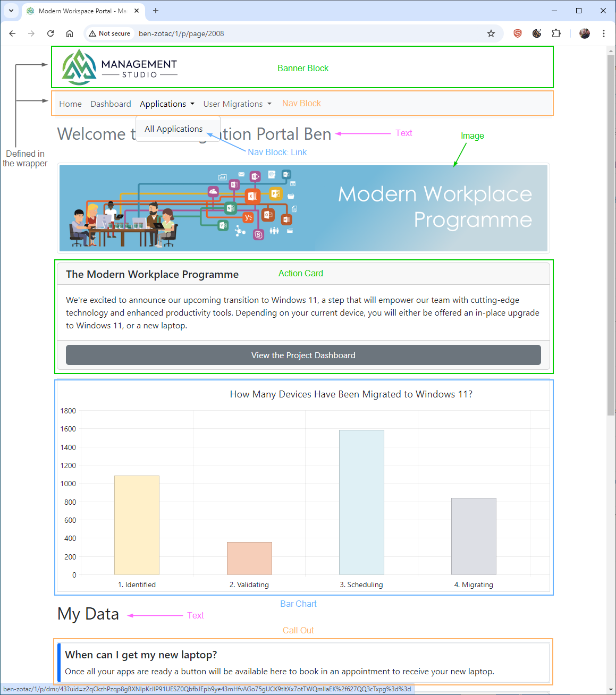The height and width of the screenshot is (695, 616).
Task: Open browser home page icon
Action: (70, 33)
